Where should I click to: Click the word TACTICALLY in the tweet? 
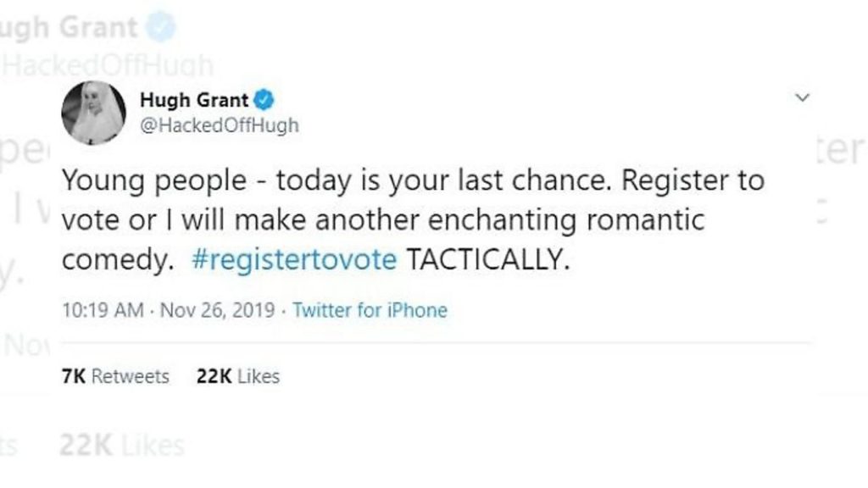pos(487,259)
